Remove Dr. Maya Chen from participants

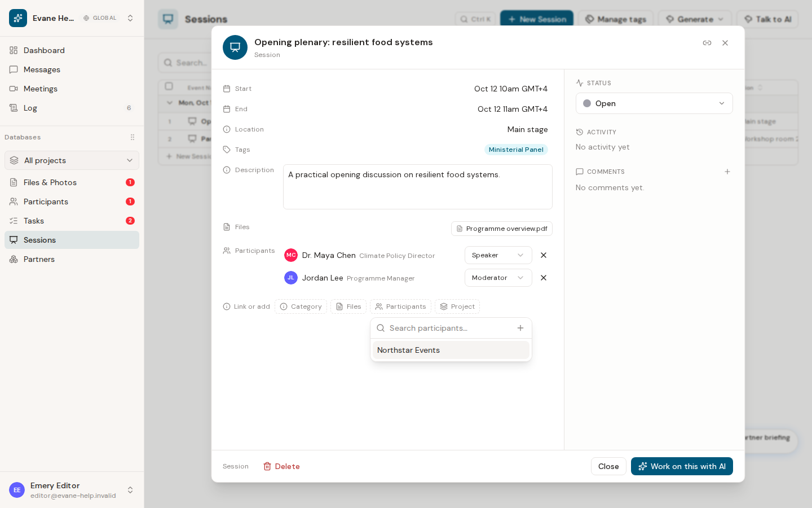[544, 255]
